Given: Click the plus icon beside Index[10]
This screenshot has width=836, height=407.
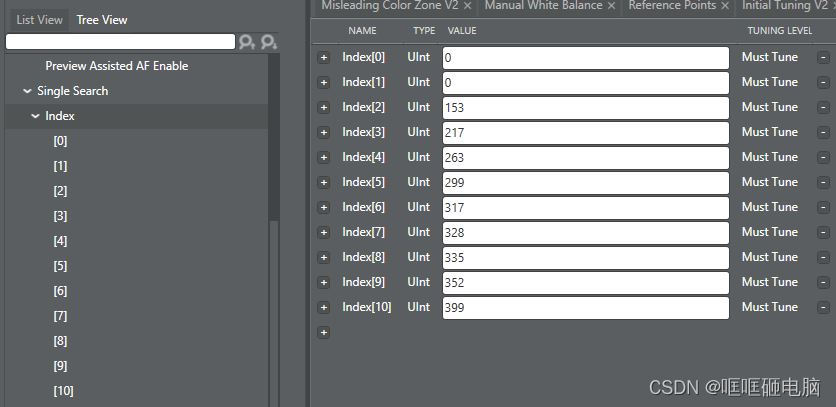Looking at the screenshot, I should pyautogui.click(x=323, y=308).
